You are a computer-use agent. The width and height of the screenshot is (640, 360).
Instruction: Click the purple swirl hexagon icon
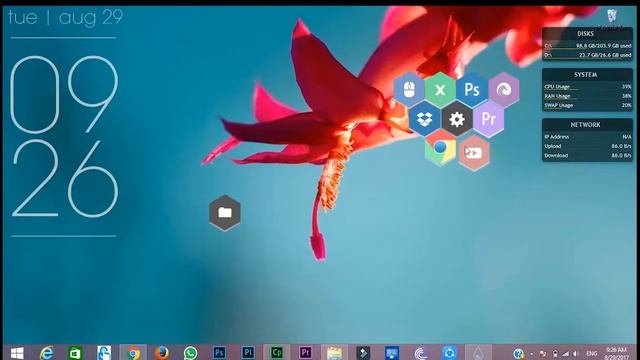pyautogui.click(x=504, y=90)
